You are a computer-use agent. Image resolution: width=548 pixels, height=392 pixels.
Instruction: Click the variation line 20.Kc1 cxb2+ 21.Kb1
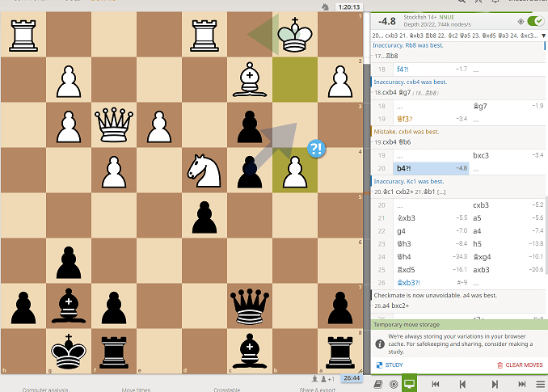tap(410, 192)
